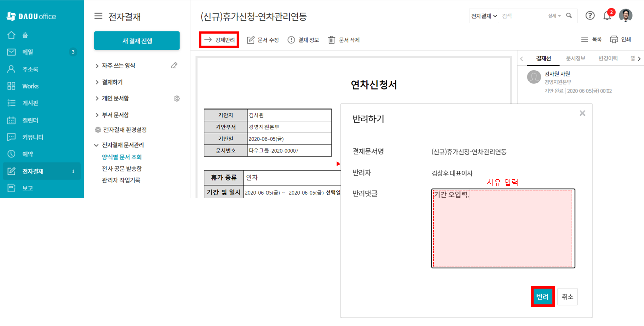Viewport: 644px width, 326px height.
Task: Open the notifications bell icon
Action: pos(607,16)
